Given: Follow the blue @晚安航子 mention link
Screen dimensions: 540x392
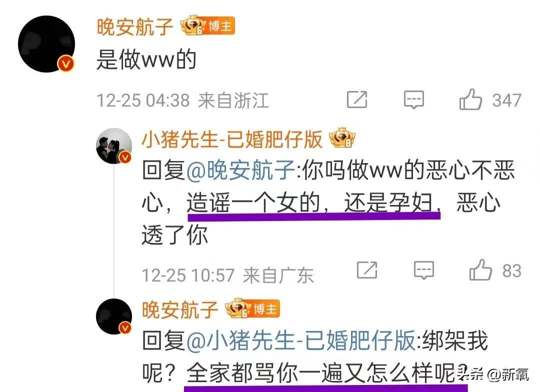Looking at the screenshot, I should [240, 170].
